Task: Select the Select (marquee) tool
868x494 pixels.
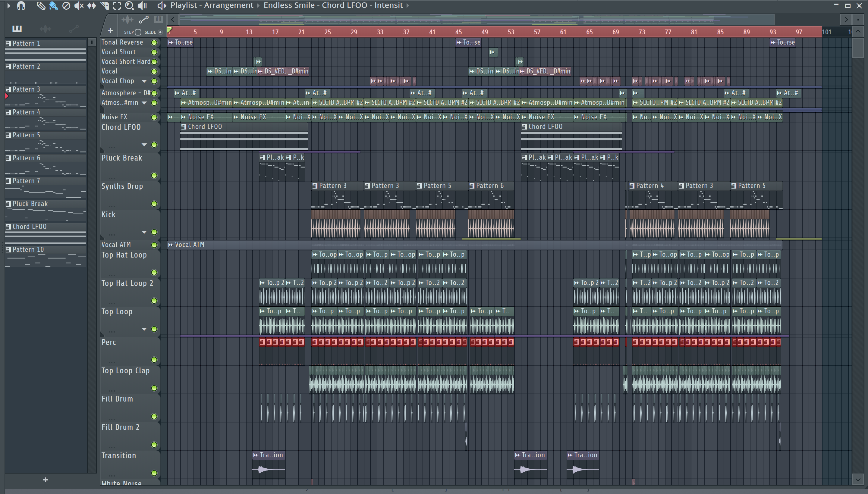Action: (117, 5)
